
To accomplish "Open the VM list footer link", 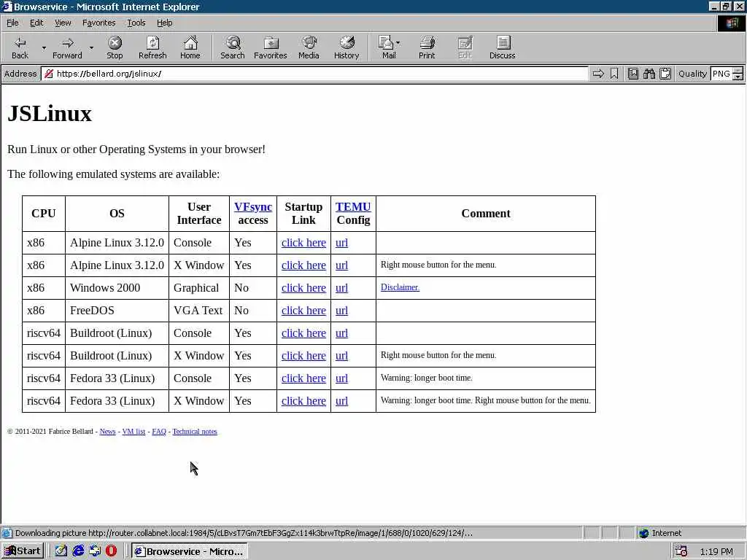I will (133, 432).
